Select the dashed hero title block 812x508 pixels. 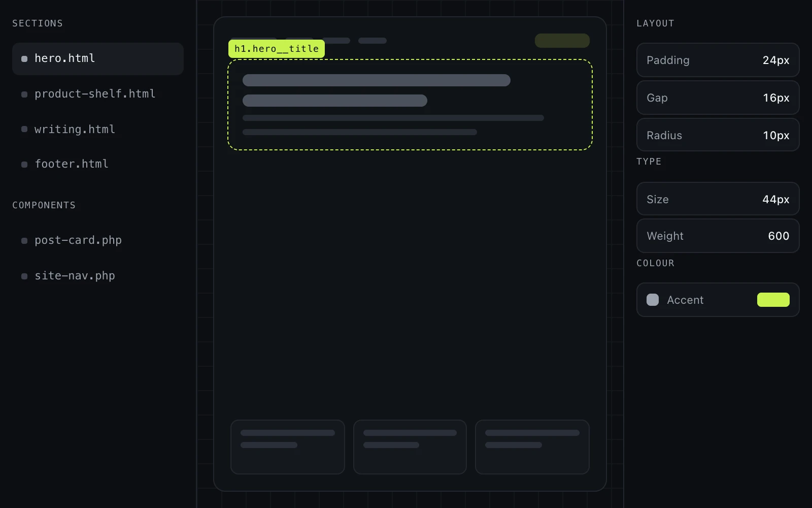tap(410, 105)
